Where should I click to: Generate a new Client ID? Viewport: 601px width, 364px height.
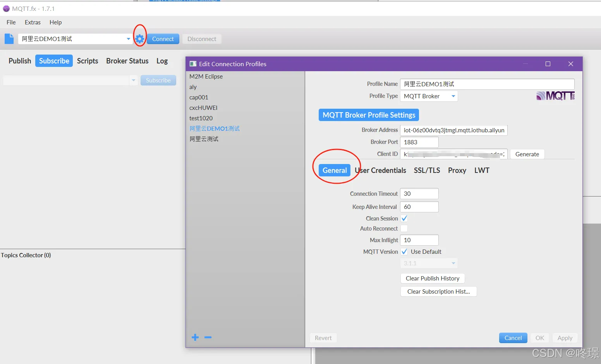527,154
